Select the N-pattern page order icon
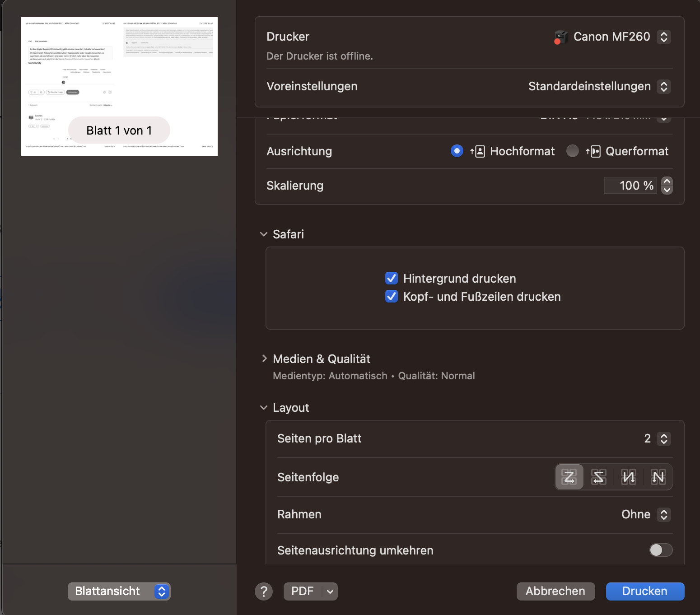 tap(658, 477)
